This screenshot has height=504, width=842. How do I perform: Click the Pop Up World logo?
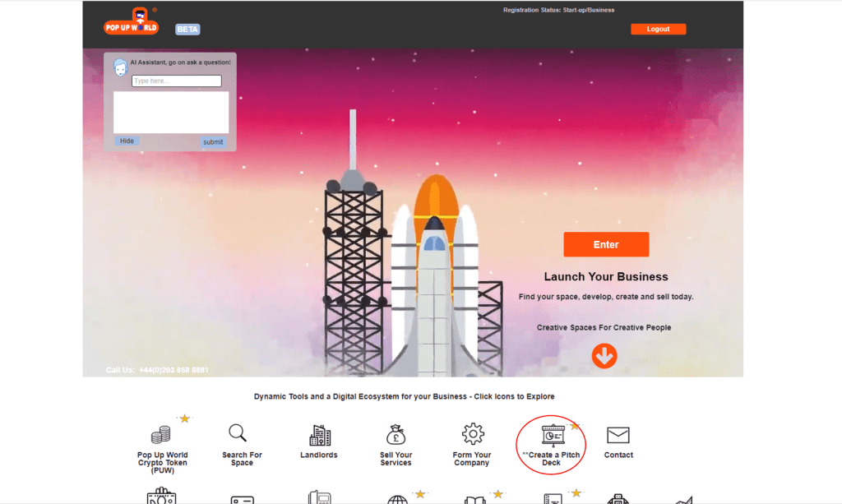click(x=131, y=23)
